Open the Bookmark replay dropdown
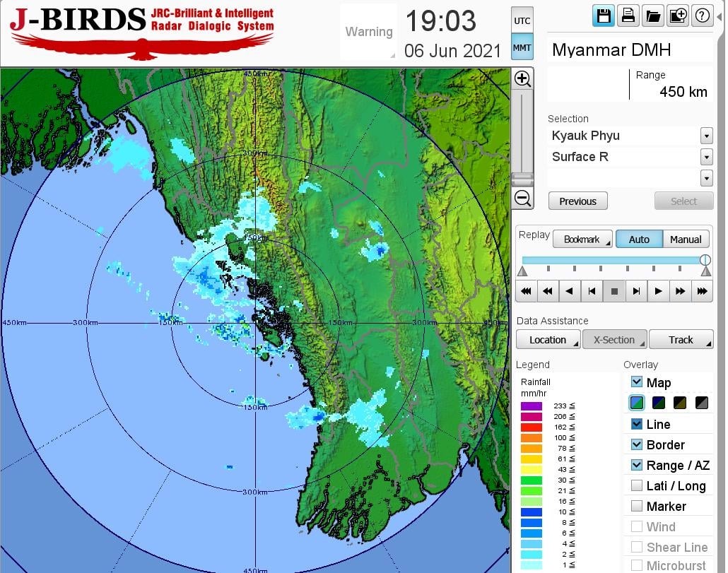This screenshot has width=728, height=573. [x=582, y=240]
